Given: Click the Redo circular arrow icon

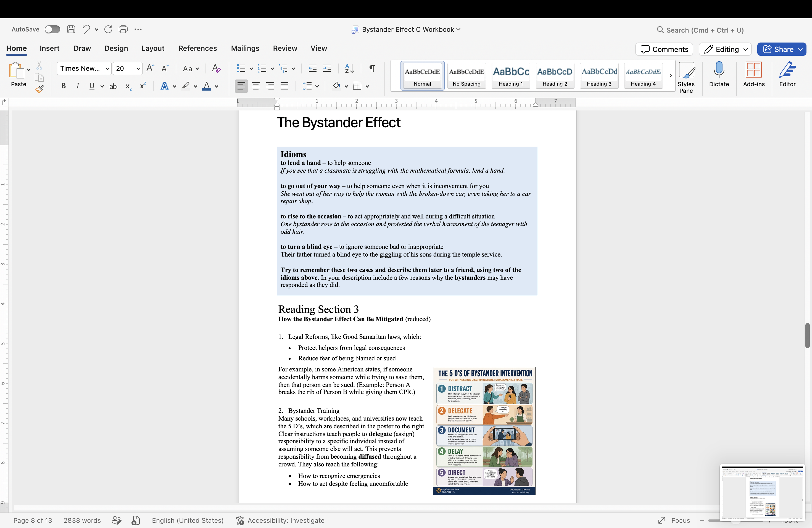Looking at the screenshot, I should pos(108,29).
